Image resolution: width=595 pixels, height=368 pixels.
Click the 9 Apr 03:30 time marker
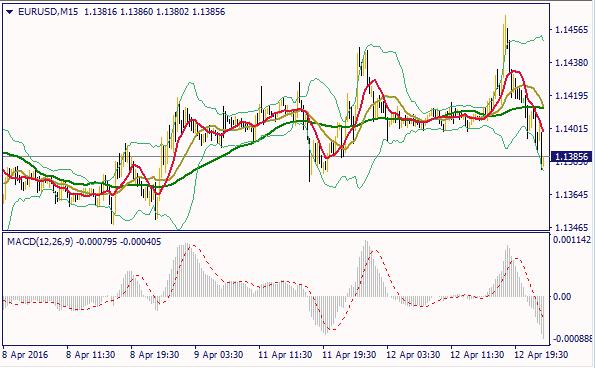[x=219, y=355]
